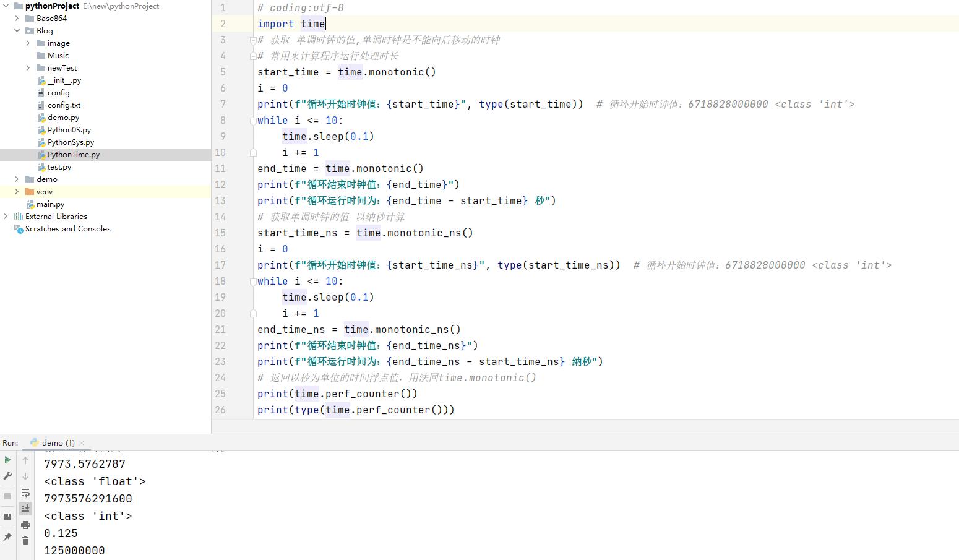Click line number 5 in gutter
959x560 pixels.
pos(223,72)
